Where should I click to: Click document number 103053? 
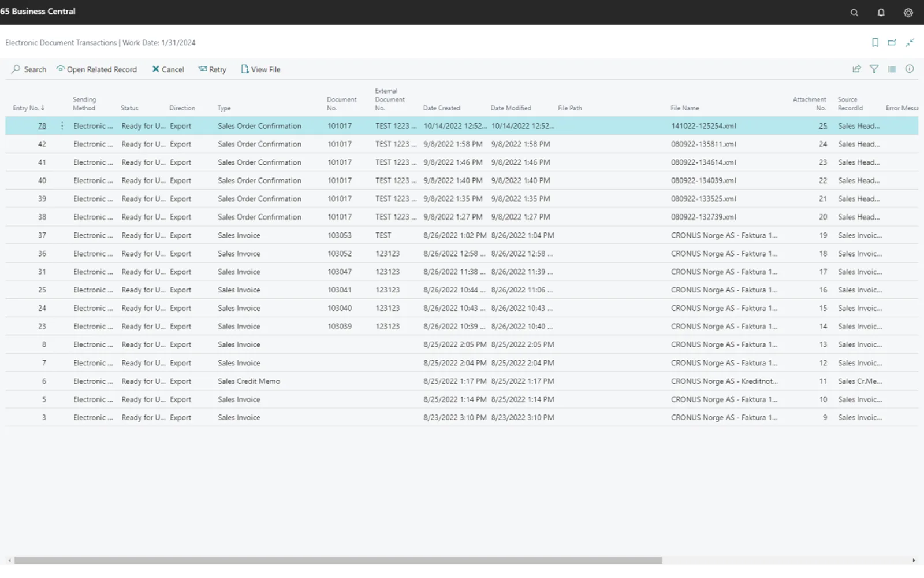click(x=340, y=235)
